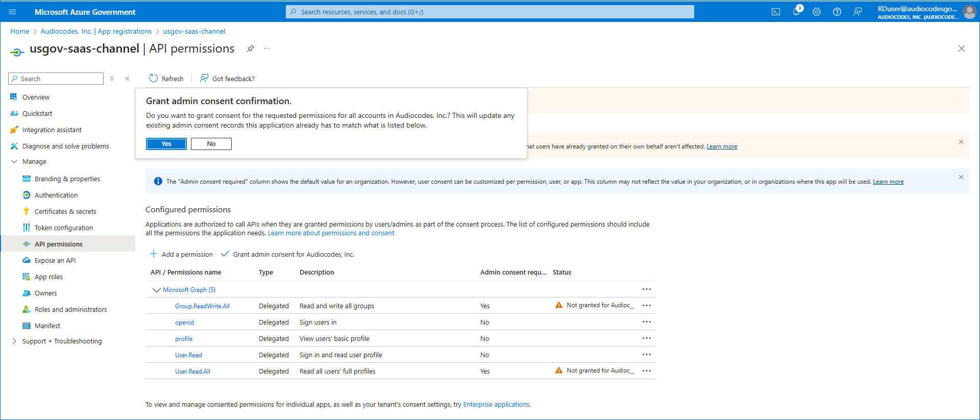Click Grant admin consent for Audiocodes, Inc.
Image resolution: width=980 pixels, height=420 pixels.
coord(288,254)
